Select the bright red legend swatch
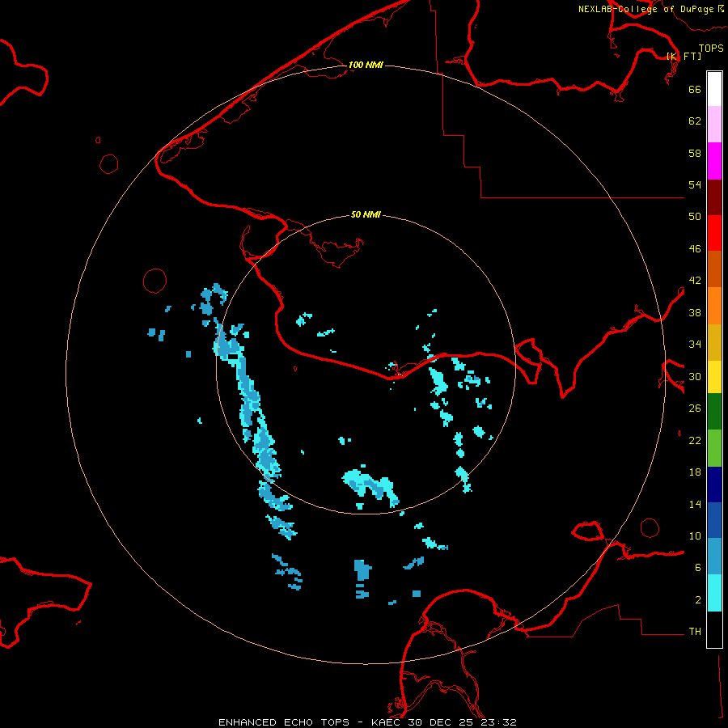Screen dimensions: 728x728 [x=714, y=233]
